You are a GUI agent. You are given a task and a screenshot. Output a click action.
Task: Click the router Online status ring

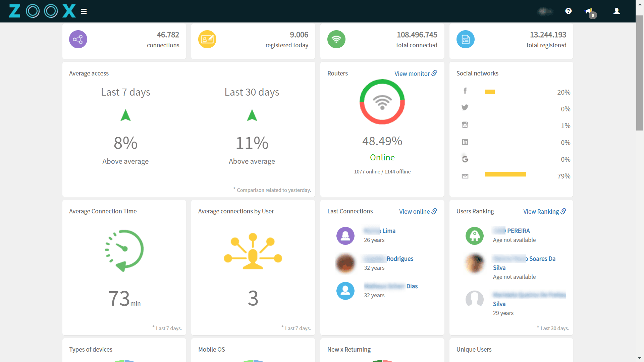(x=382, y=102)
